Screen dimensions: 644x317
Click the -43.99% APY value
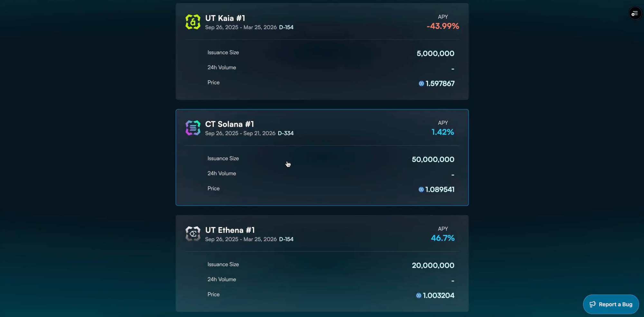tap(443, 26)
